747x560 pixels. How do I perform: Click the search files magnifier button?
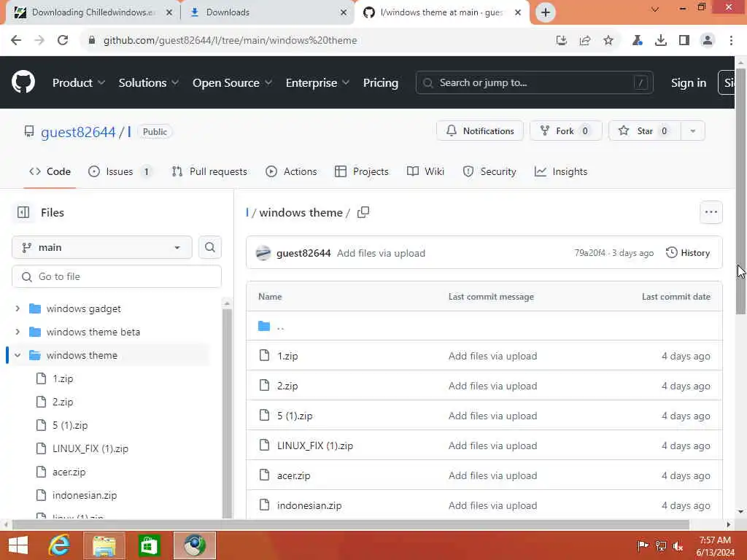pos(209,248)
